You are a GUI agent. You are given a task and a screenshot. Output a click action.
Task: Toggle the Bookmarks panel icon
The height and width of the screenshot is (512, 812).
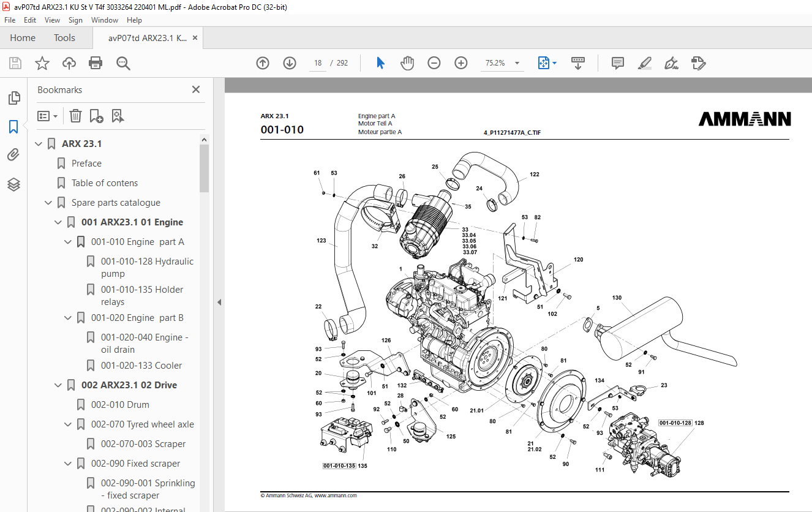click(x=13, y=127)
